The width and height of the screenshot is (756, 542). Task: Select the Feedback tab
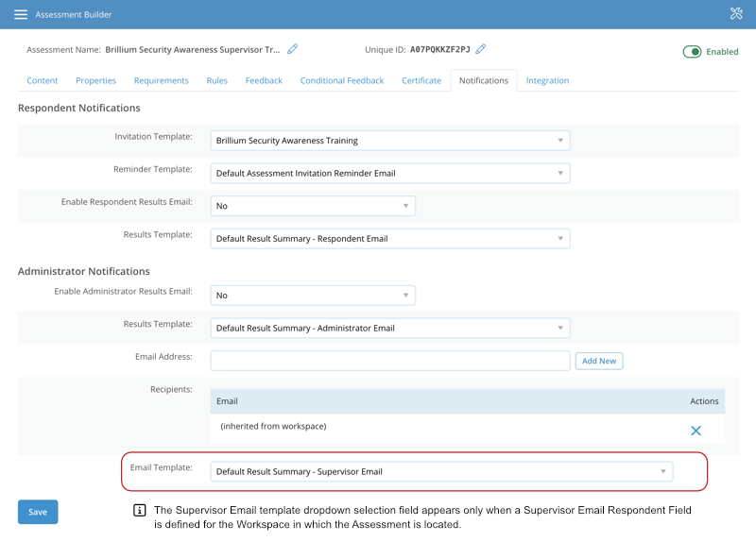tap(264, 80)
